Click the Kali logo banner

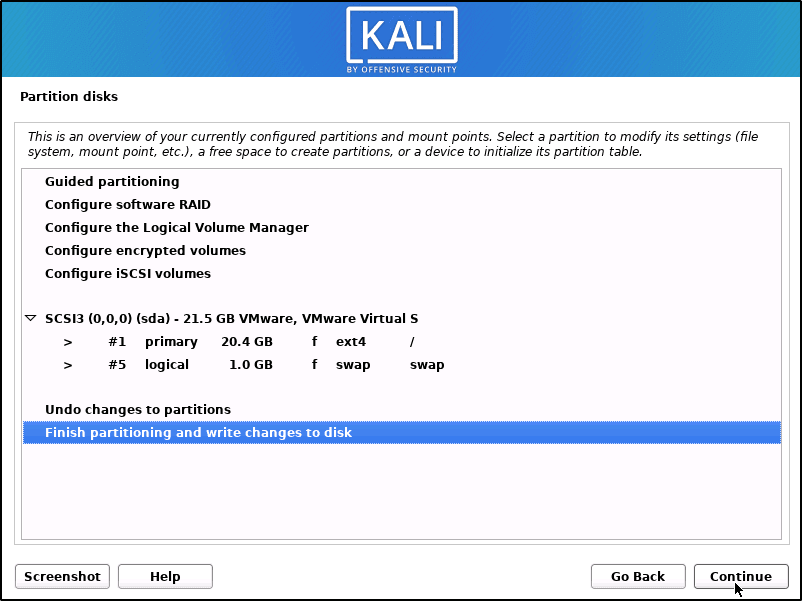[x=402, y=40]
